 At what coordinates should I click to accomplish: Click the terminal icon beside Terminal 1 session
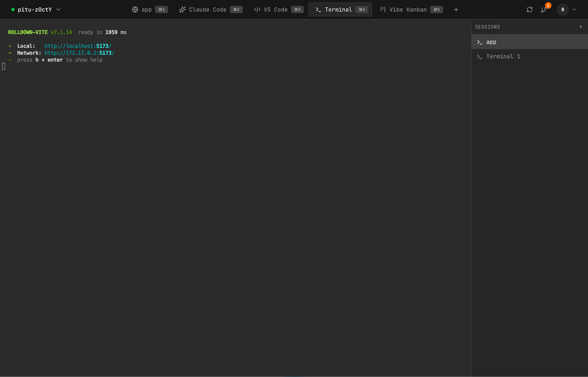pos(480,56)
